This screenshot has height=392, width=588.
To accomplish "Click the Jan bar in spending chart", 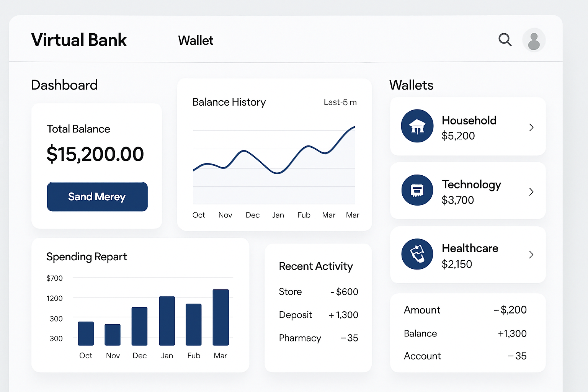I will coord(167,321).
